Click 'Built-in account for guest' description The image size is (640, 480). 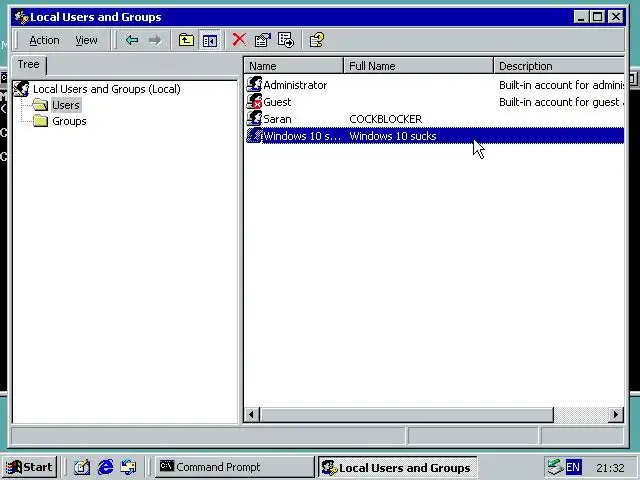[x=561, y=102]
